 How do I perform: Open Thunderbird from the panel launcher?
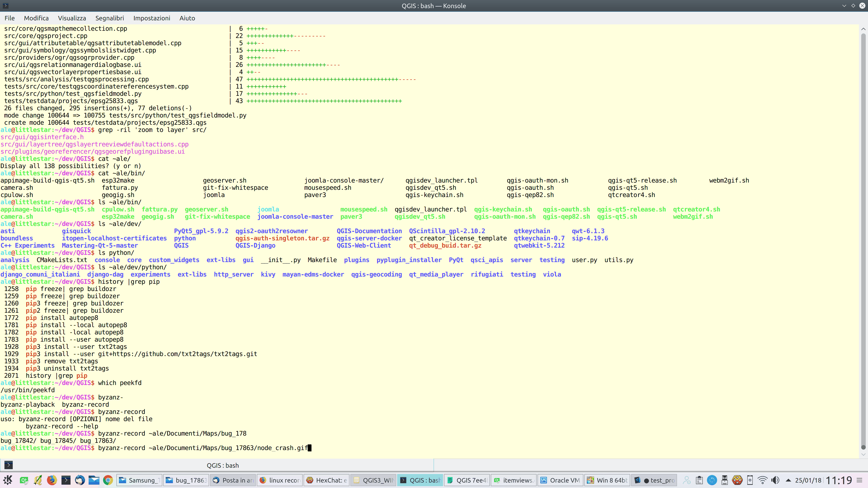80,480
